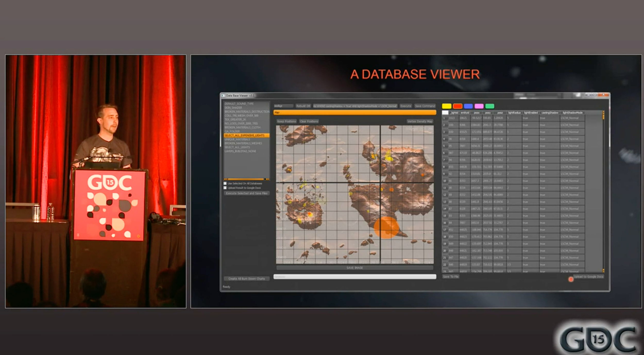Choose the blue color swatch

pyautogui.click(x=468, y=106)
